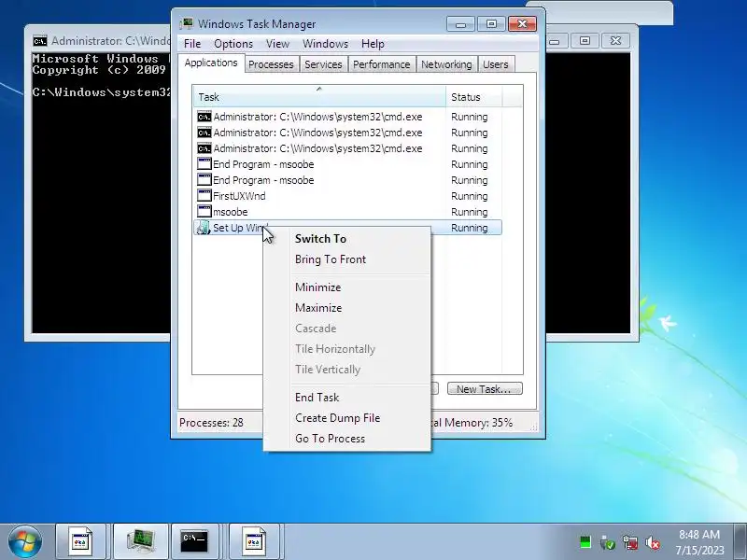Switch to the Users tab

click(x=496, y=64)
